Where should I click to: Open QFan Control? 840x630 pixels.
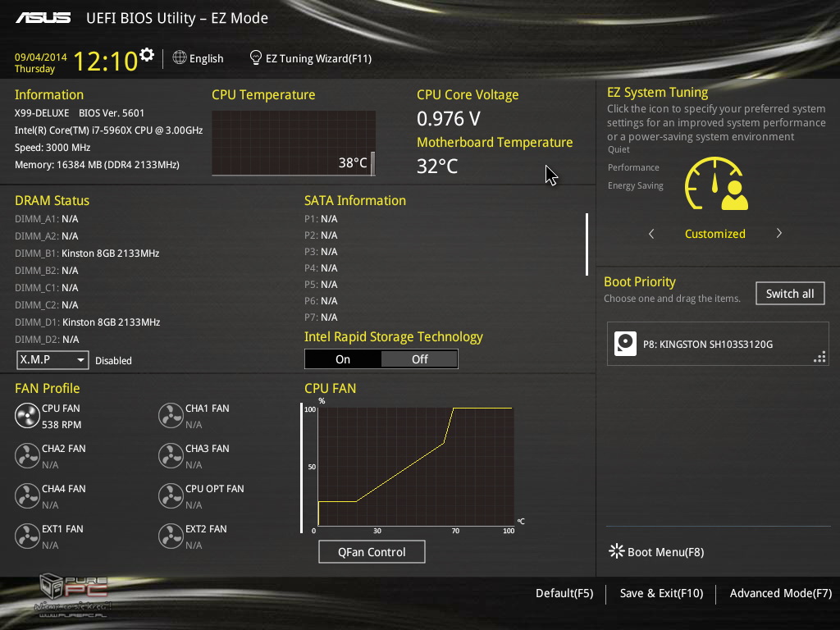coord(372,552)
